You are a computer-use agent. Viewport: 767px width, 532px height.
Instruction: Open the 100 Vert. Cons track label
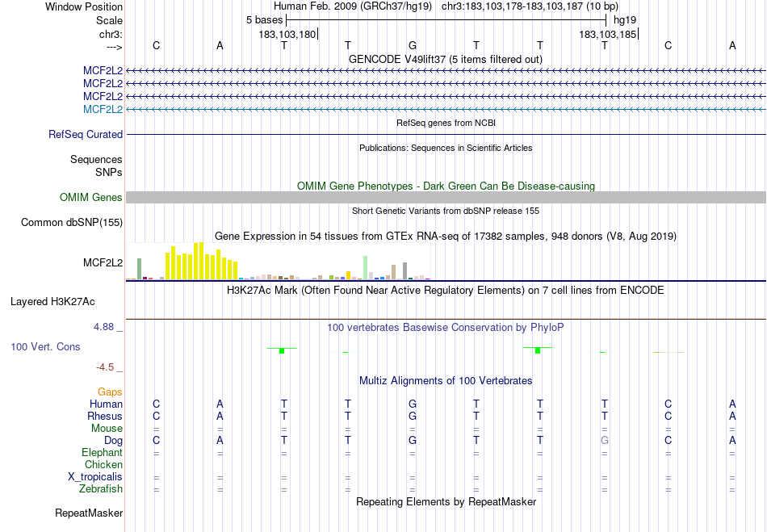click(45, 346)
